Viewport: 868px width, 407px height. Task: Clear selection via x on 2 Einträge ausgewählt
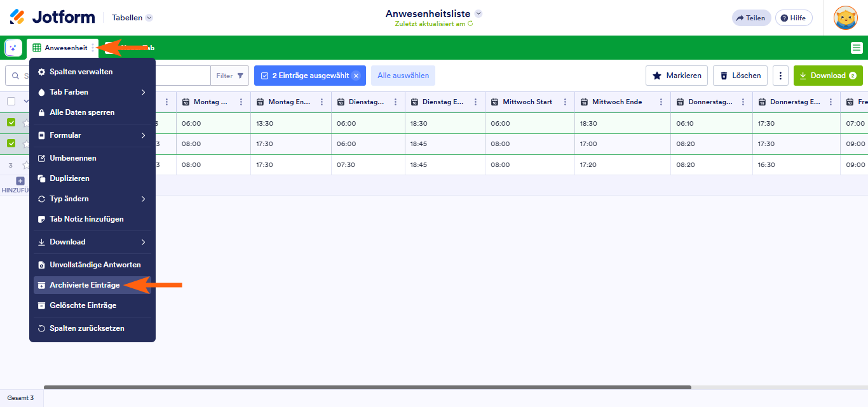tap(356, 76)
